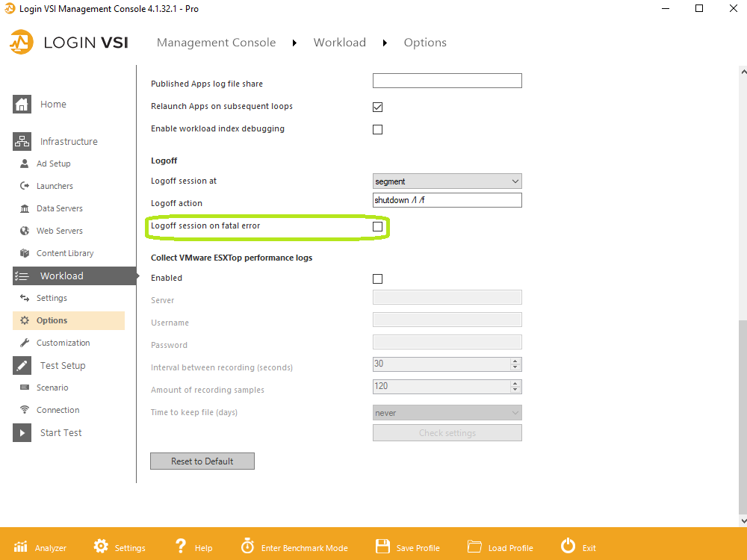The image size is (747, 560).
Task: Click the Workload breadcrumb
Action: [x=340, y=43]
